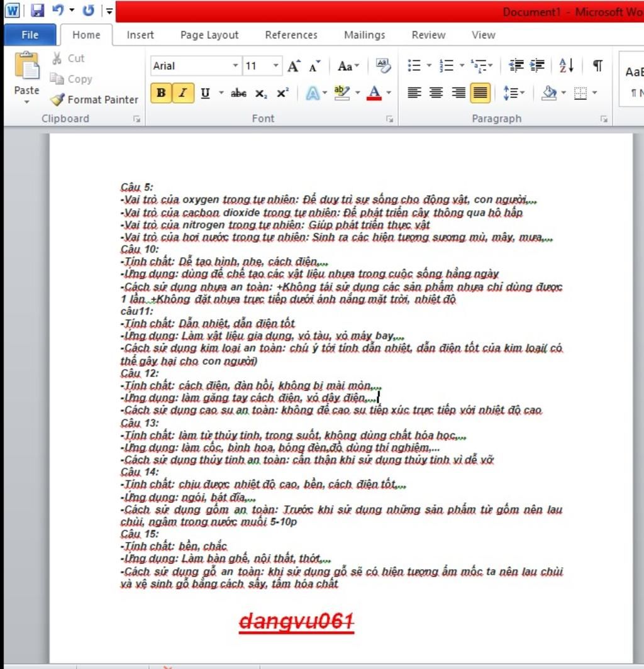The image size is (644, 669).
Task: Toggle Superscript formatting
Action: (282, 93)
